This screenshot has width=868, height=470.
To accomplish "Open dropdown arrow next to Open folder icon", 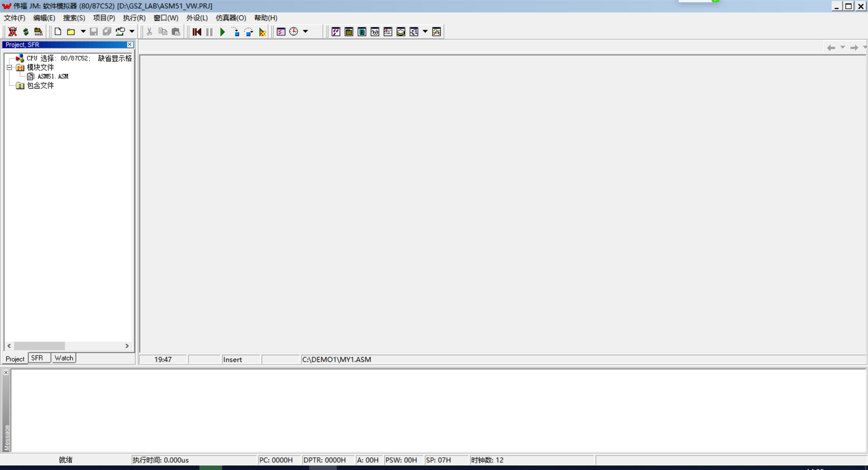I will (83, 32).
